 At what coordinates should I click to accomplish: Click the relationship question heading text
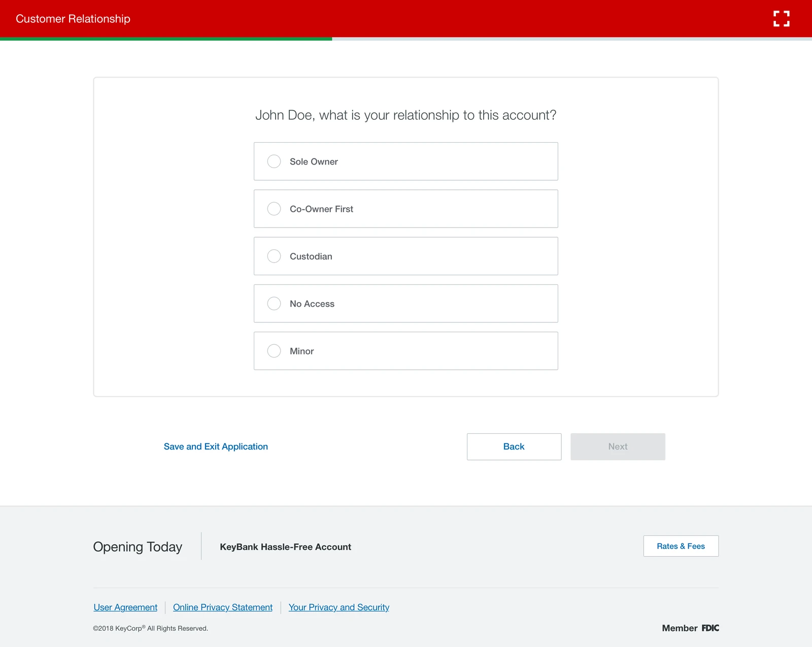406,115
